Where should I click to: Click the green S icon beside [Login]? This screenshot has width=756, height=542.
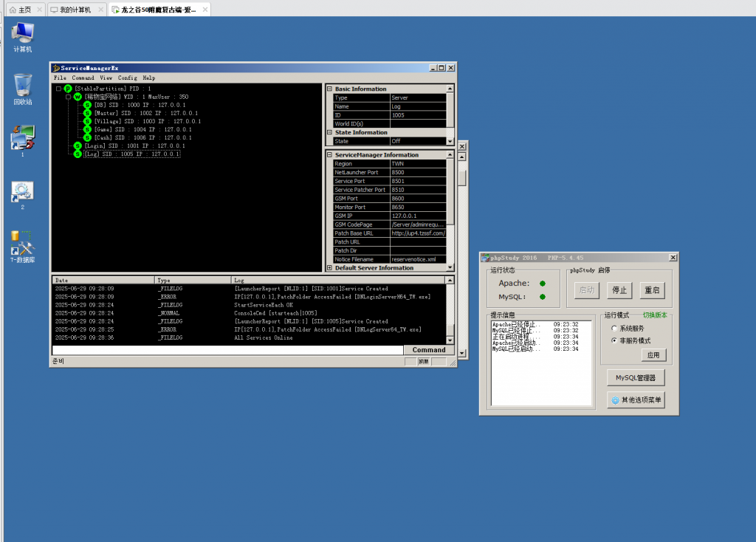point(78,146)
